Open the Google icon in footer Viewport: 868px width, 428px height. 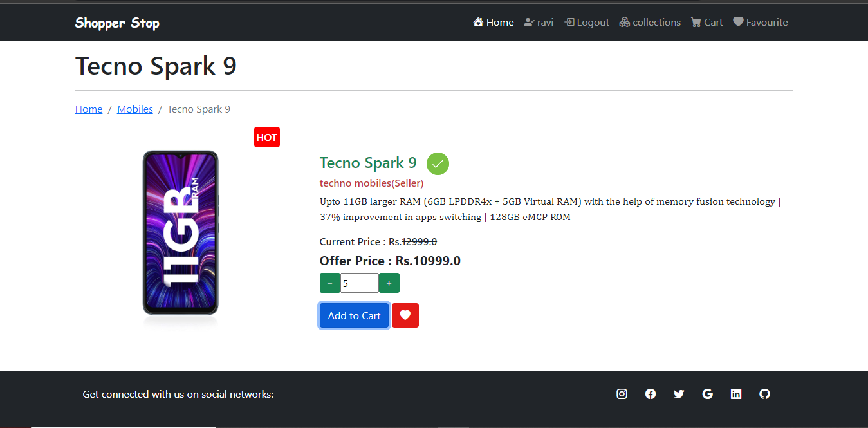point(708,394)
